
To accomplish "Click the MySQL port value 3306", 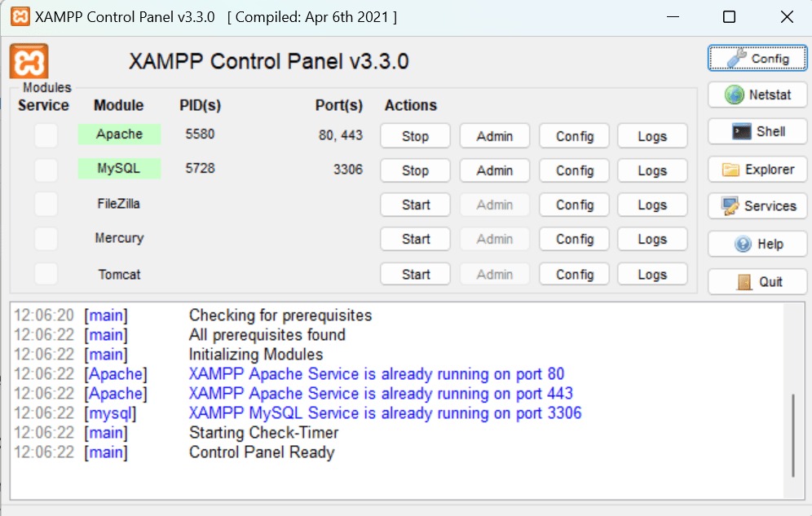I will pos(348,170).
